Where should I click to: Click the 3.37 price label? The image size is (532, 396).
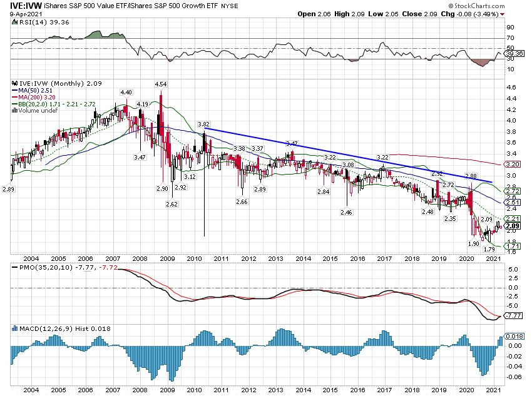(257, 148)
